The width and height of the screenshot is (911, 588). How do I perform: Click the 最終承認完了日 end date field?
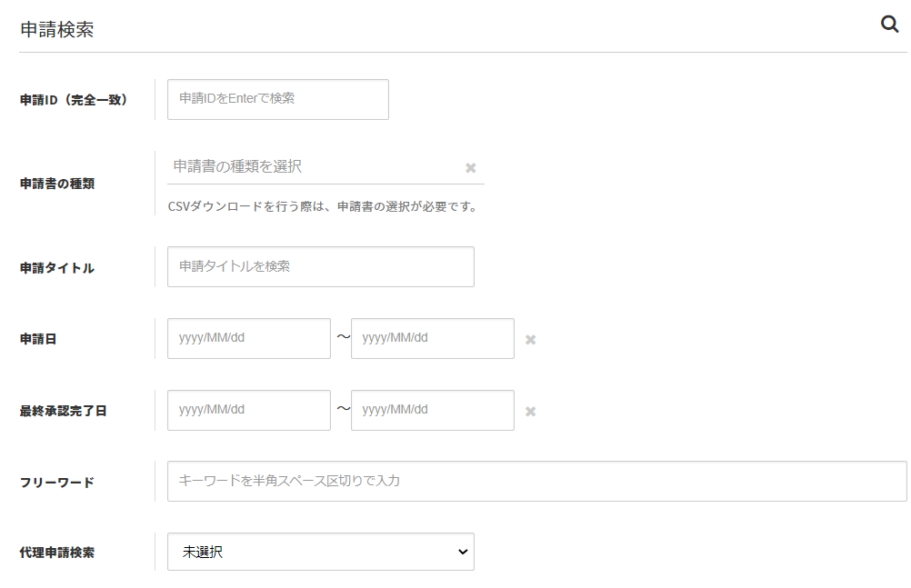coord(432,410)
